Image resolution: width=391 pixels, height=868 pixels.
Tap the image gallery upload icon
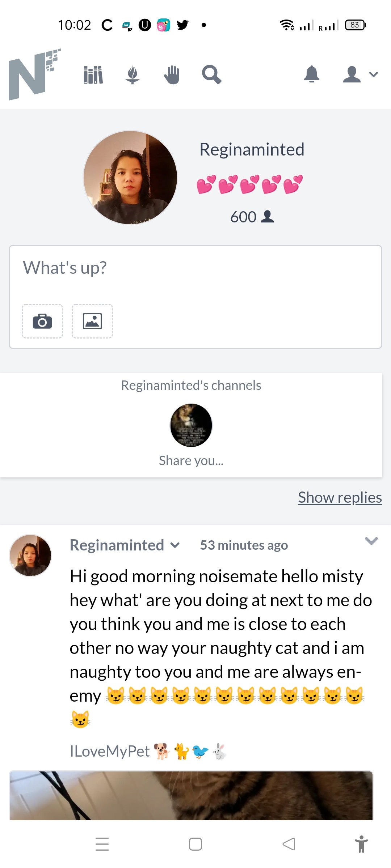point(92,321)
